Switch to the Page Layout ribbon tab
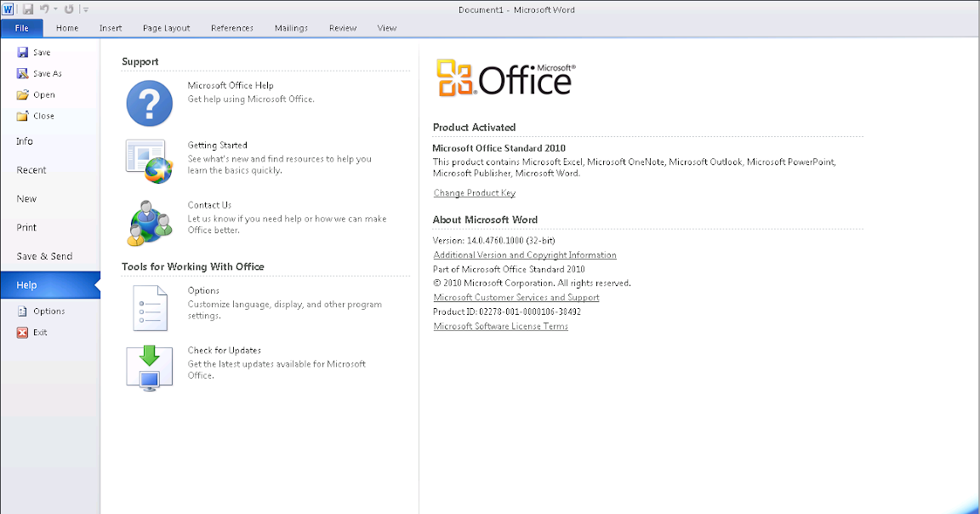This screenshot has width=980, height=514. pyautogui.click(x=166, y=28)
